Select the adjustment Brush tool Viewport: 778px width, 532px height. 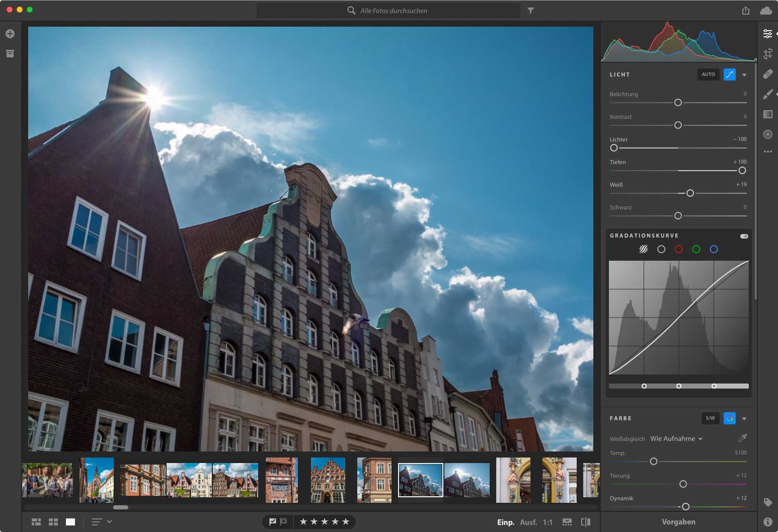click(767, 94)
